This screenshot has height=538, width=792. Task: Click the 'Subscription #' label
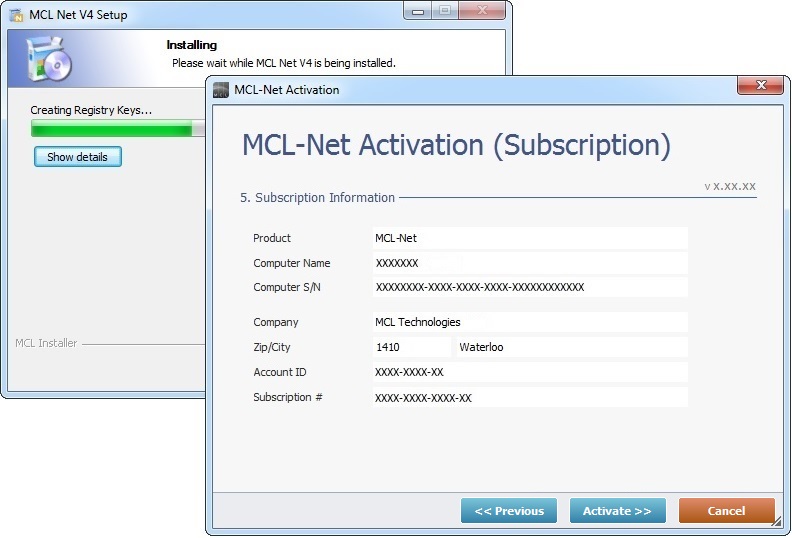288,397
